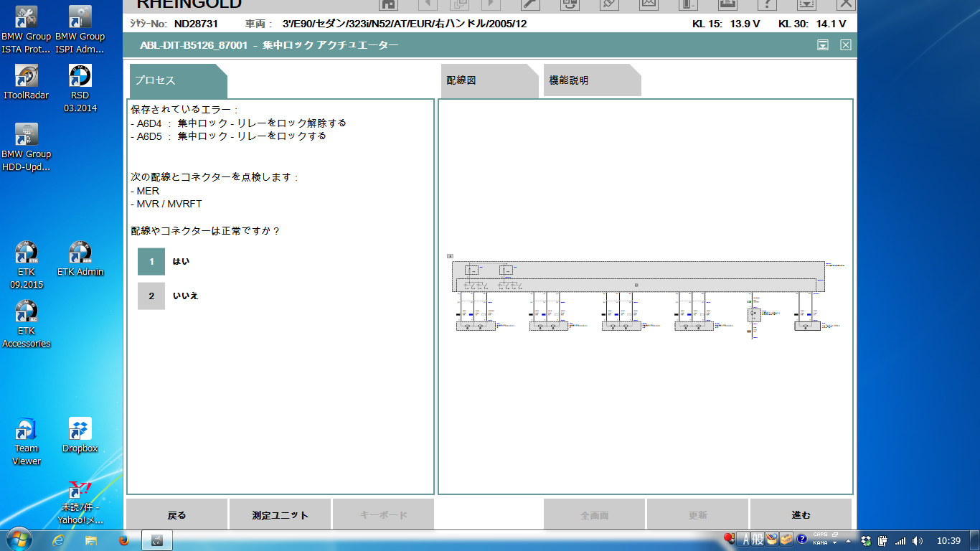Screen dimensions: 980x551
Task: Click the battery status toolbar icon
Action: (688, 4)
